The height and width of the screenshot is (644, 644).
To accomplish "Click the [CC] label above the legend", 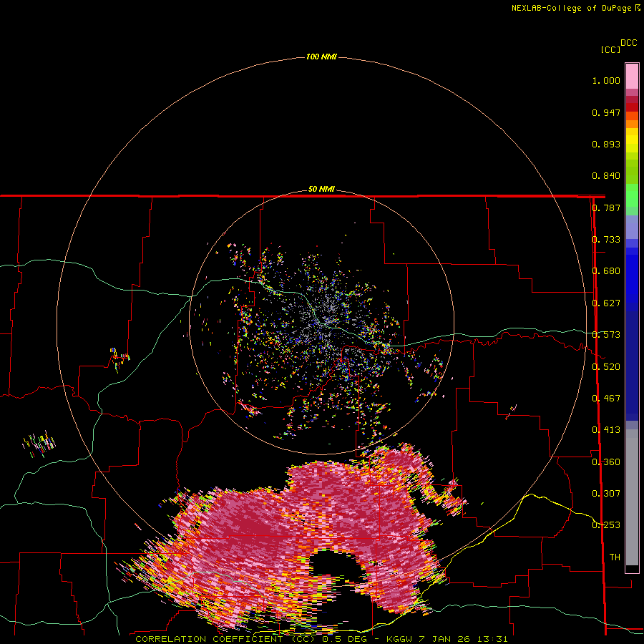I will pyautogui.click(x=610, y=49).
